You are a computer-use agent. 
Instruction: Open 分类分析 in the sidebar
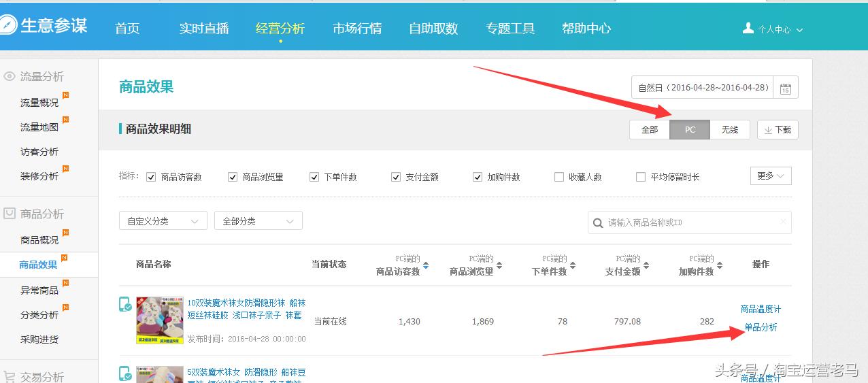pos(39,315)
